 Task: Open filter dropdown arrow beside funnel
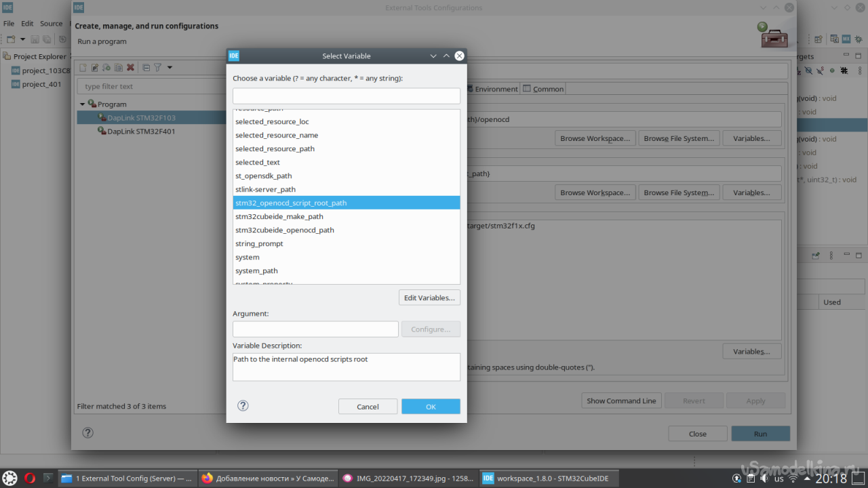point(170,68)
